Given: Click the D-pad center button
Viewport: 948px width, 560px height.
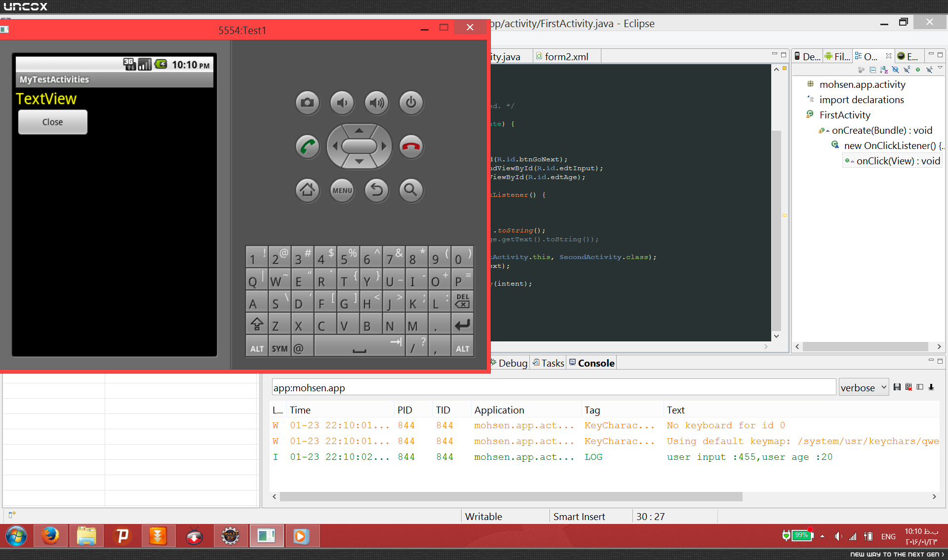Looking at the screenshot, I should coord(359,146).
